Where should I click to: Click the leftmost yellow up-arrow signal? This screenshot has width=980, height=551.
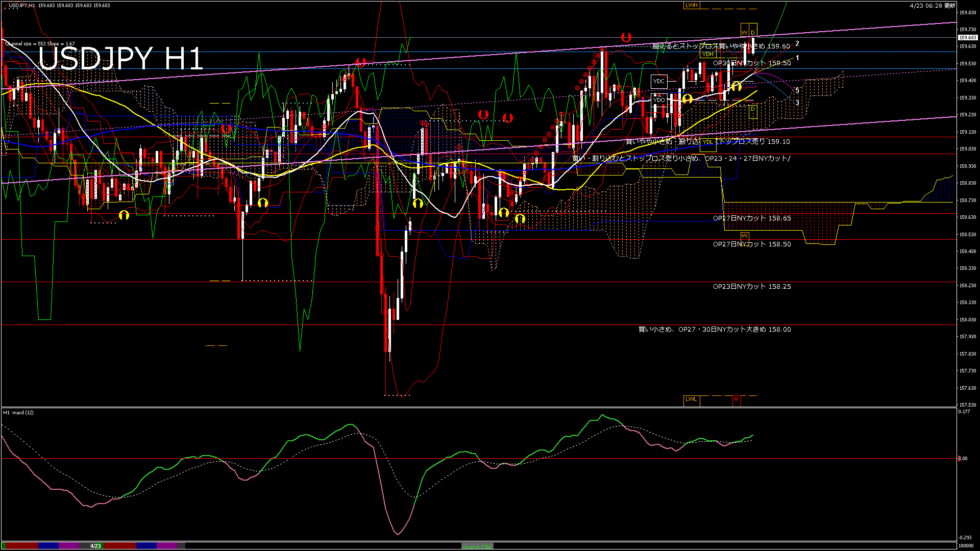pos(124,215)
